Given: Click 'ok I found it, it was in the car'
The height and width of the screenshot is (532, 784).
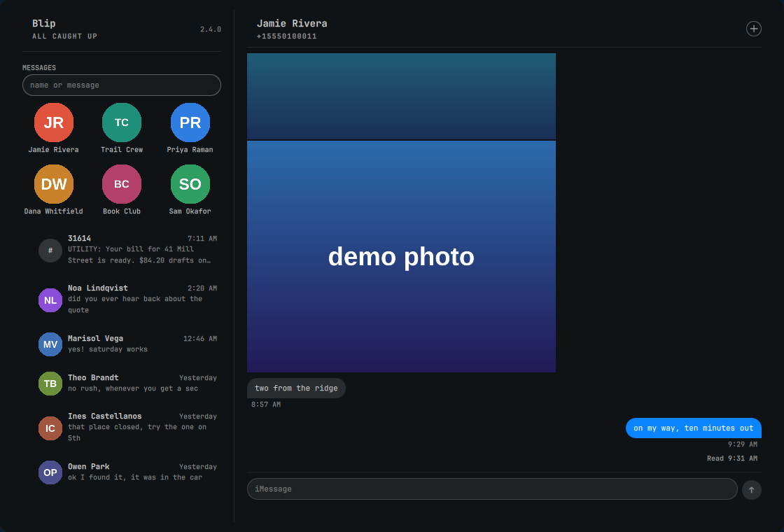Looking at the screenshot, I should pos(135,477).
